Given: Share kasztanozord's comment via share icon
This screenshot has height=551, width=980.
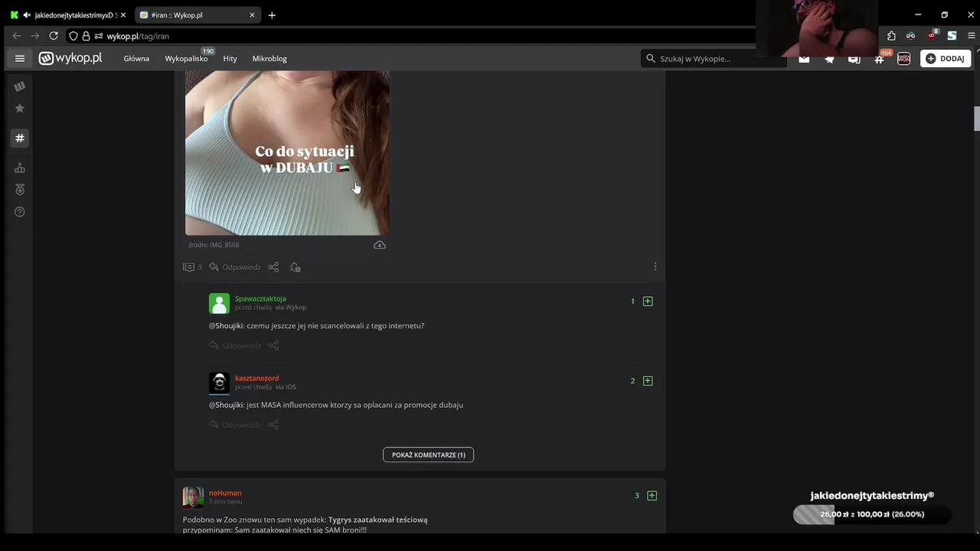Looking at the screenshot, I should [273, 425].
